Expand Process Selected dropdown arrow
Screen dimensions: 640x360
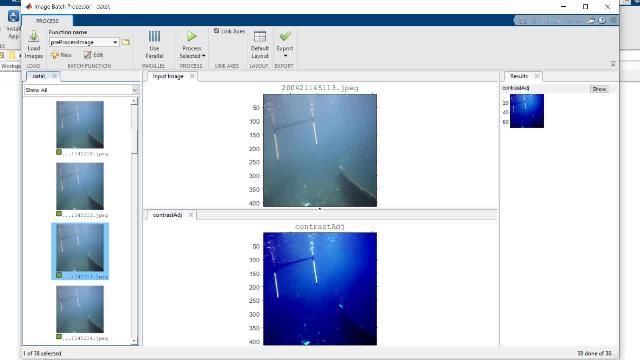coord(203,56)
